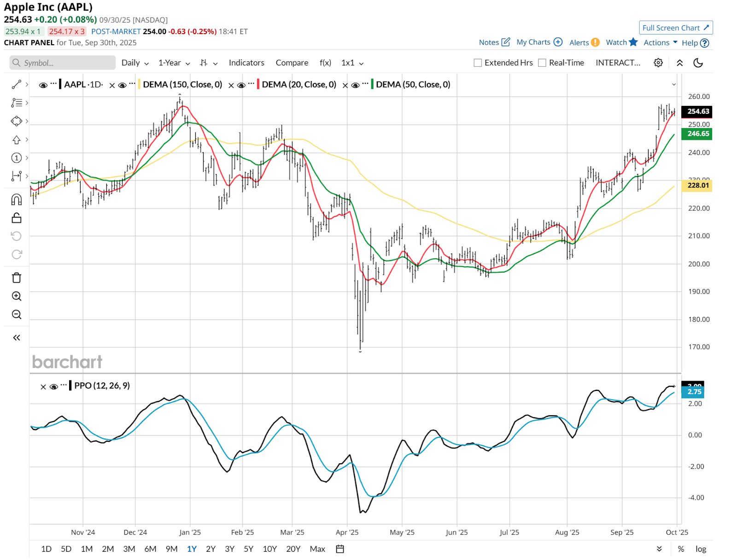Expand the trend line tool submenu arrow

pyautogui.click(x=27, y=84)
